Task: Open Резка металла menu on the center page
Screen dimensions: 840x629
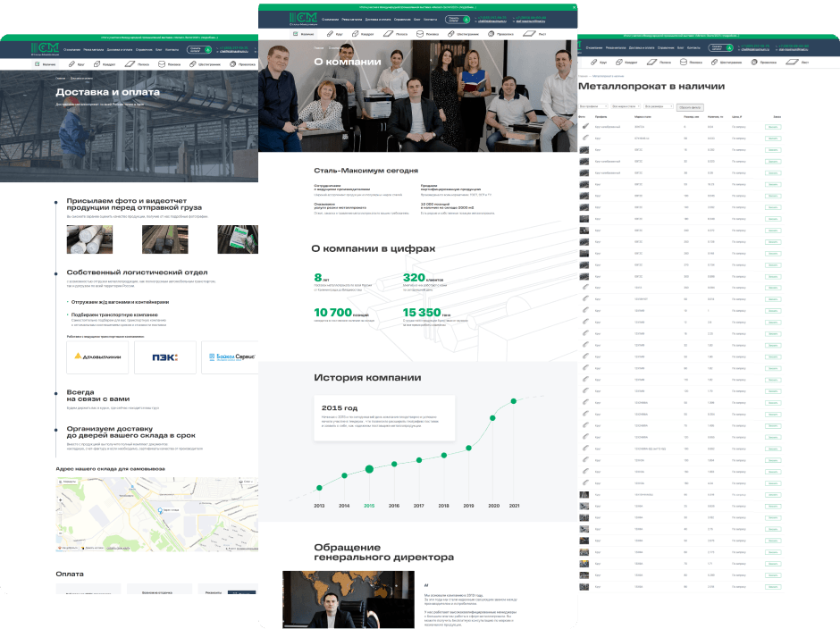Action: point(352,20)
